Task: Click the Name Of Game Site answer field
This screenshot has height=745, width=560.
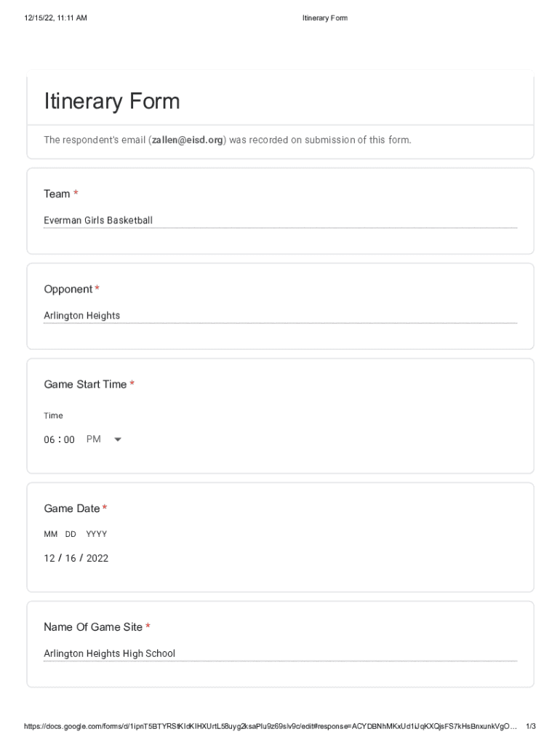Action: click(280, 653)
